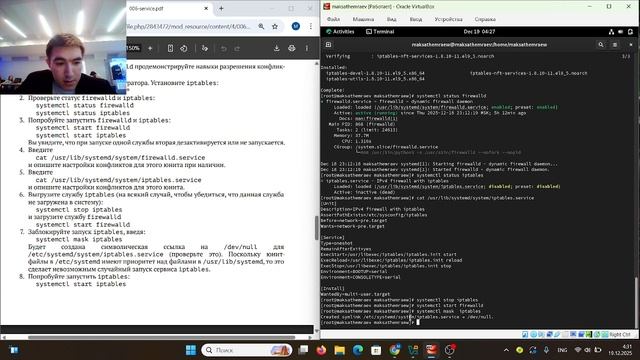640x360 pixels.
Task: Open the Устройства menu in VirtualBox
Action: [x=448, y=19]
